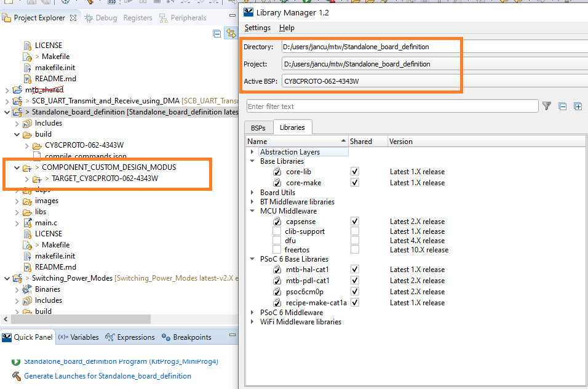Switch to the BSPs tab
The width and height of the screenshot is (588, 389).
258,127
